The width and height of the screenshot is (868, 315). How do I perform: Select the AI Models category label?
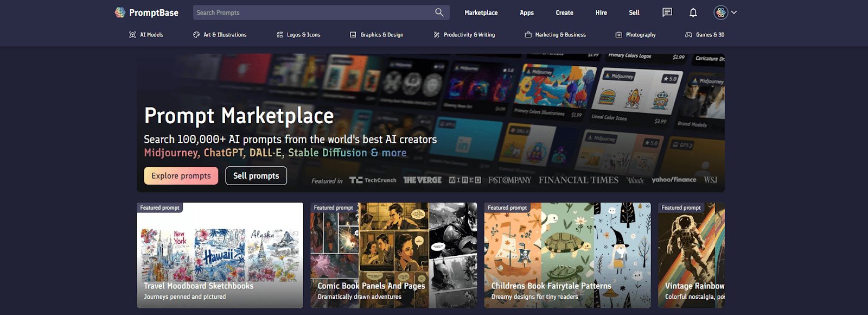click(152, 35)
